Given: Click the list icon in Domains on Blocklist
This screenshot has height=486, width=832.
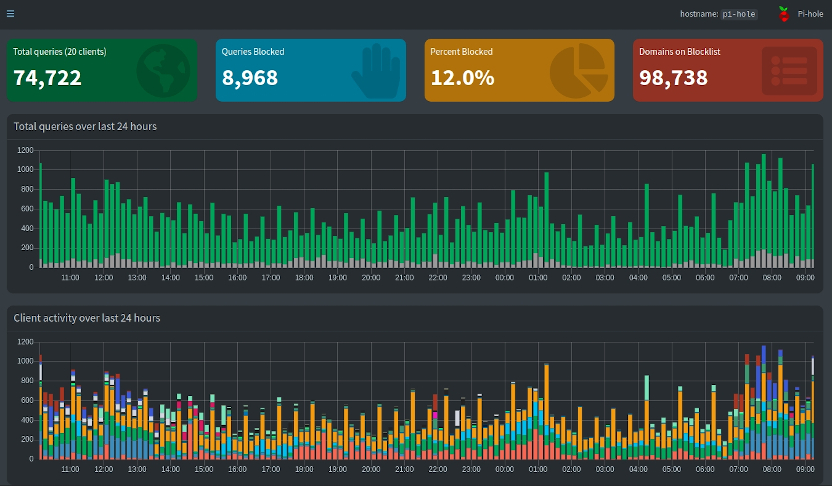Looking at the screenshot, I should 789,71.
